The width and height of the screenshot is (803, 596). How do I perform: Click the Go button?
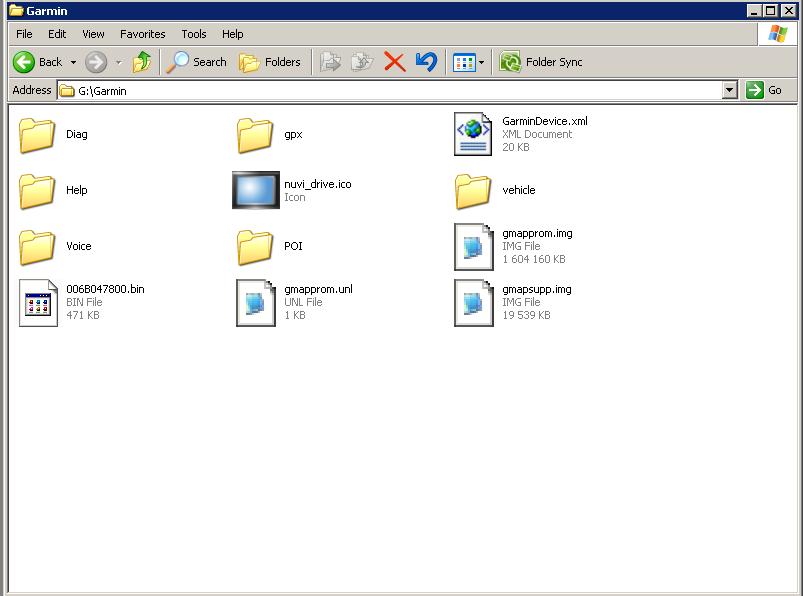pyautogui.click(x=765, y=90)
